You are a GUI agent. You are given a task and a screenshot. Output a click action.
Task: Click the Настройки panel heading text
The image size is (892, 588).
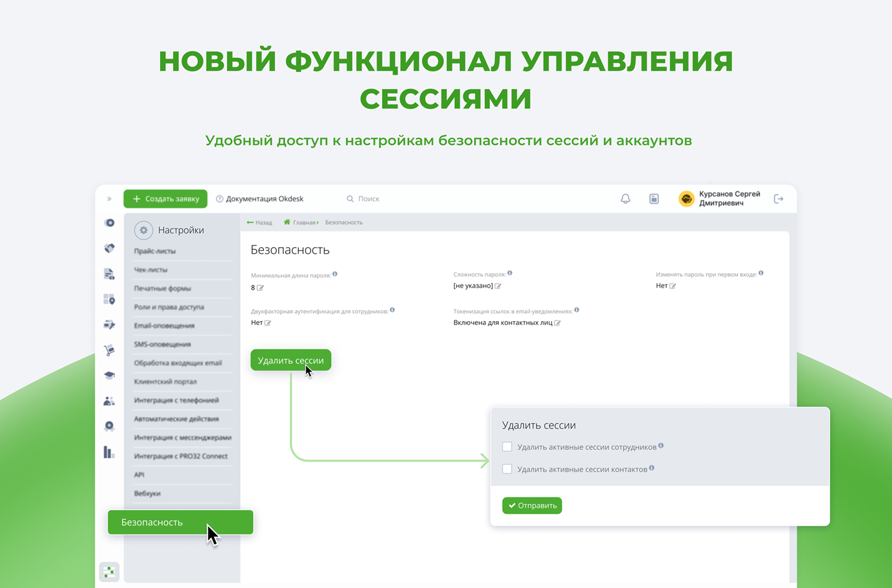coord(181,230)
